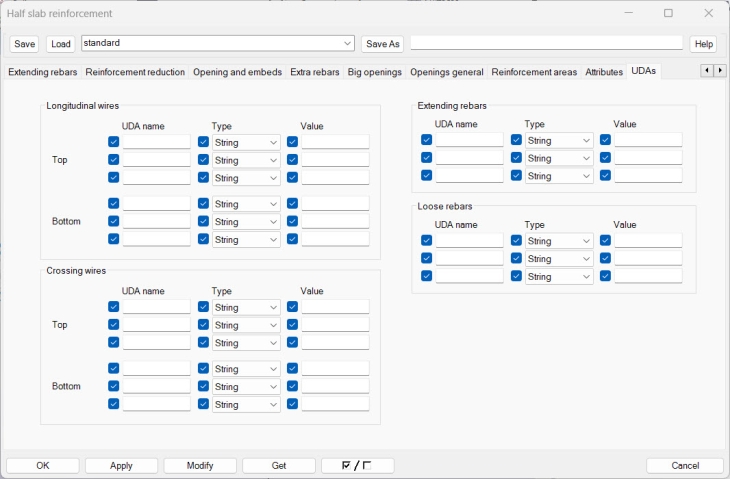Image resolution: width=730 pixels, height=479 pixels.
Task: Click the Get button
Action: pos(279,466)
